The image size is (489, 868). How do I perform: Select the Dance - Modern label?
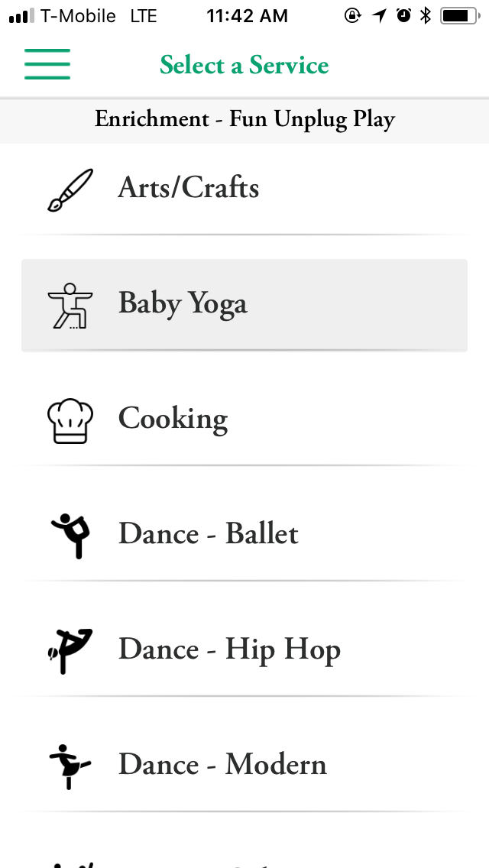pyautogui.click(x=222, y=765)
